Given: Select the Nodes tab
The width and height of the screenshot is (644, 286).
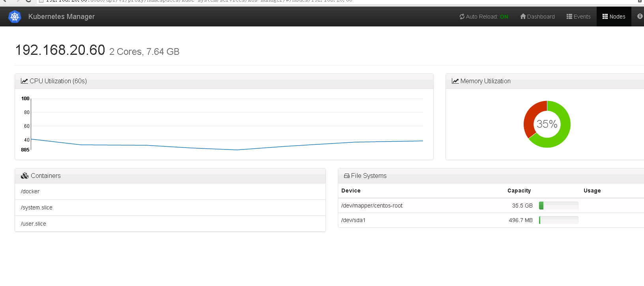Looking at the screenshot, I should coord(614,17).
